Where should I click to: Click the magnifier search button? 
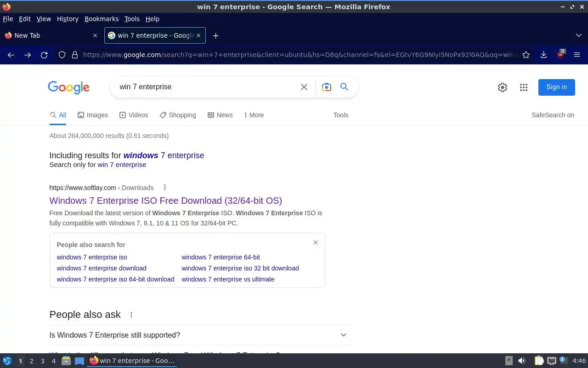pyautogui.click(x=344, y=86)
